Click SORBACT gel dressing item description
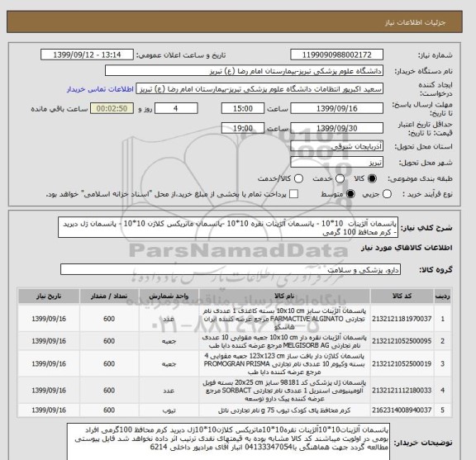 click(284, 390)
